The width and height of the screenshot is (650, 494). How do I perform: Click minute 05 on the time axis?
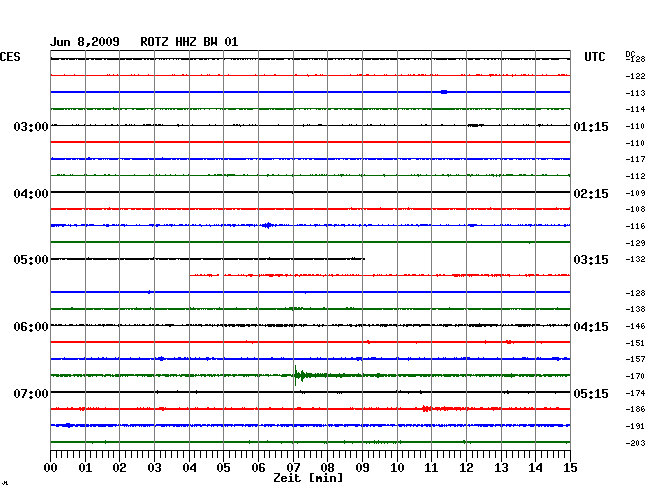pyautogui.click(x=223, y=468)
